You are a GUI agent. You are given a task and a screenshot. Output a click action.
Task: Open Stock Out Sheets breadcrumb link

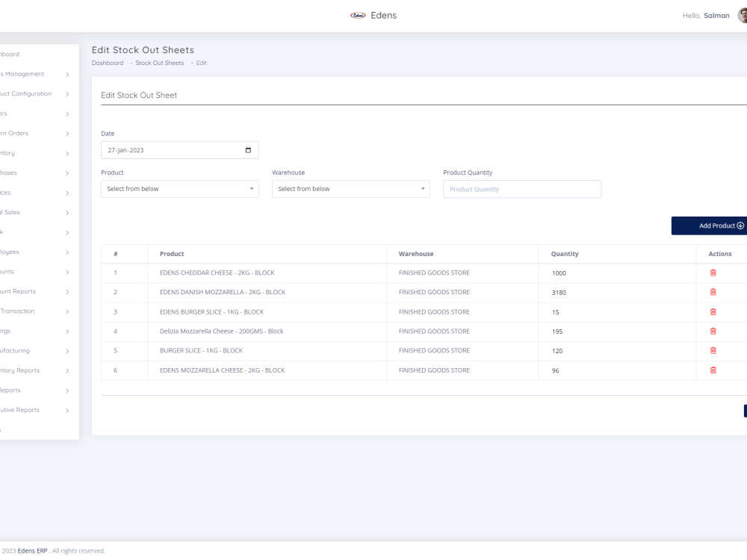tap(160, 63)
